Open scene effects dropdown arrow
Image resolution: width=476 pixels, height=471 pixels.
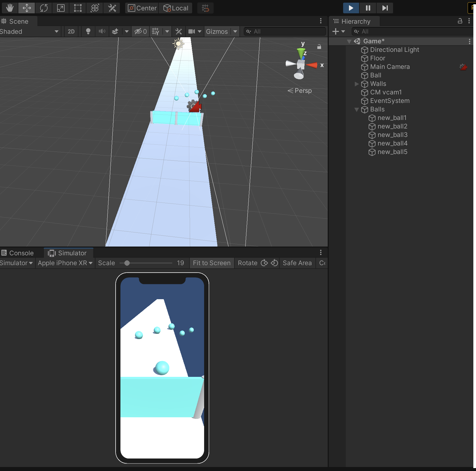click(x=127, y=31)
